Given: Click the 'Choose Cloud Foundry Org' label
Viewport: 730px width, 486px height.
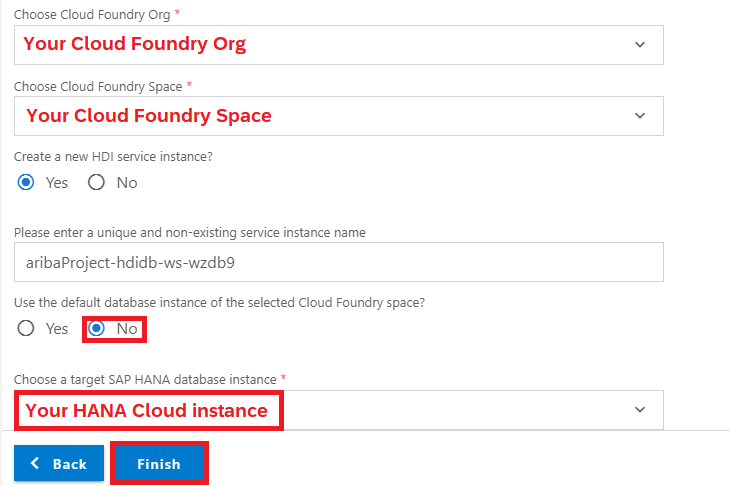Looking at the screenshot, I should pos(92,14).
